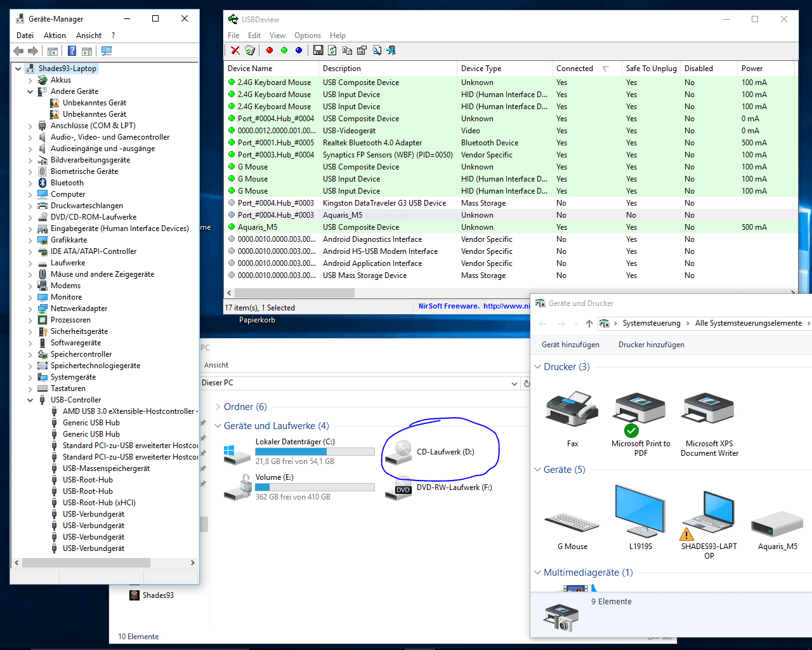The image size is (812, 650).
Task: Click the blue dot icon in USBDeview toolbar
Action: 299,50
